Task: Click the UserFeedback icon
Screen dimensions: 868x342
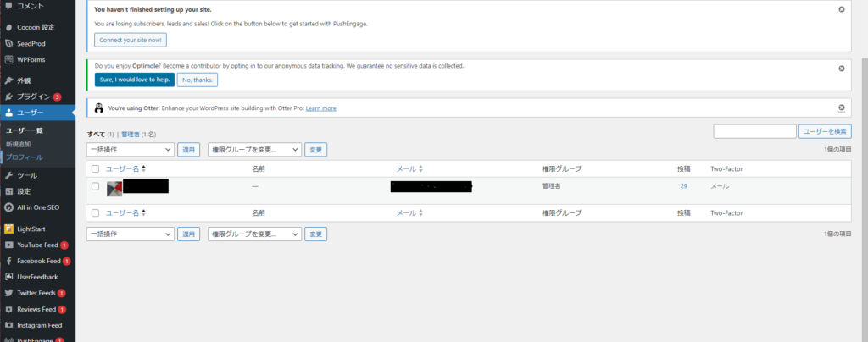Action: (8, 277)
